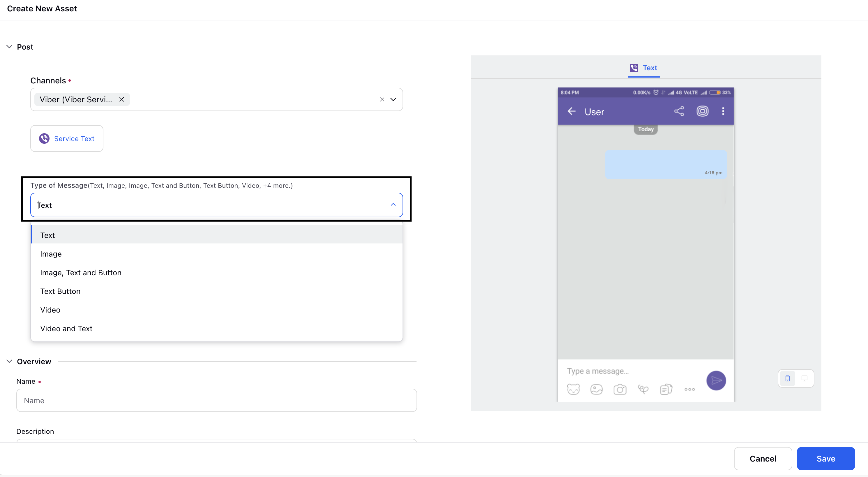The height and width of the screenshot is (477, 868).
Task: Focus the Name input field
Action: pos(217,400)
